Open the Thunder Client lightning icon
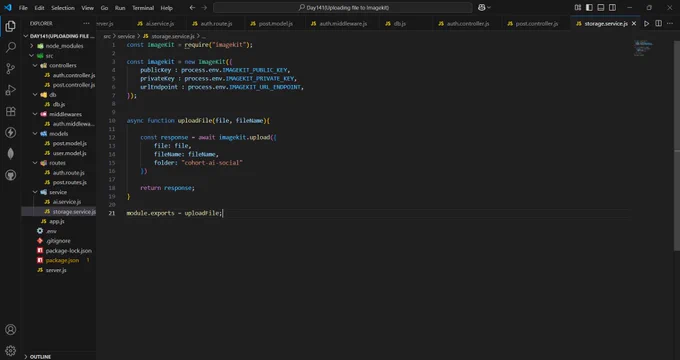 10,133
